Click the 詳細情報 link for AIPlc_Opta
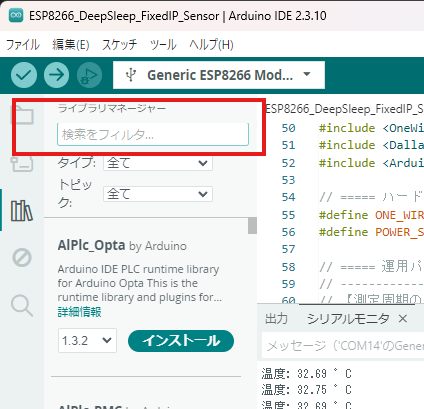Image resolution: width=424 pixels, height=409 pixels. click(x=79, y=312)
